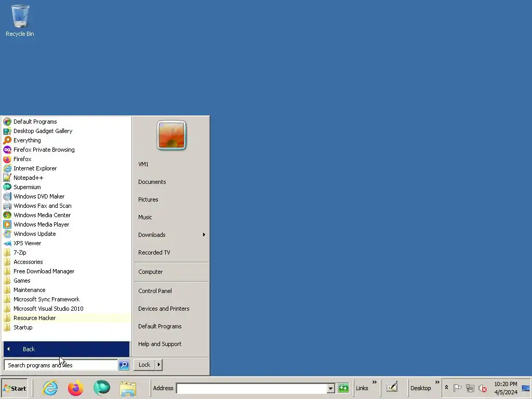Open the VM1 user folder
This screenshot has height=399, width=532.
171,164
